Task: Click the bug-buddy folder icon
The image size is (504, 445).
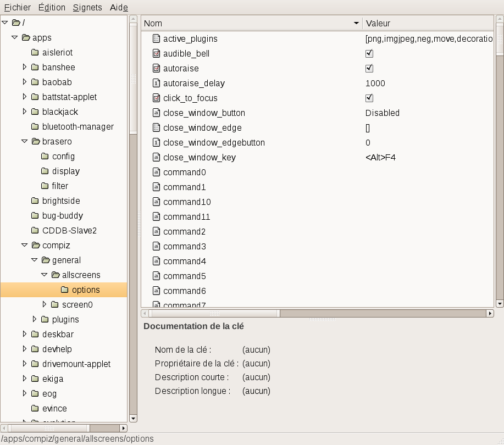Action: pyautogui.click(x=35, y=215)
